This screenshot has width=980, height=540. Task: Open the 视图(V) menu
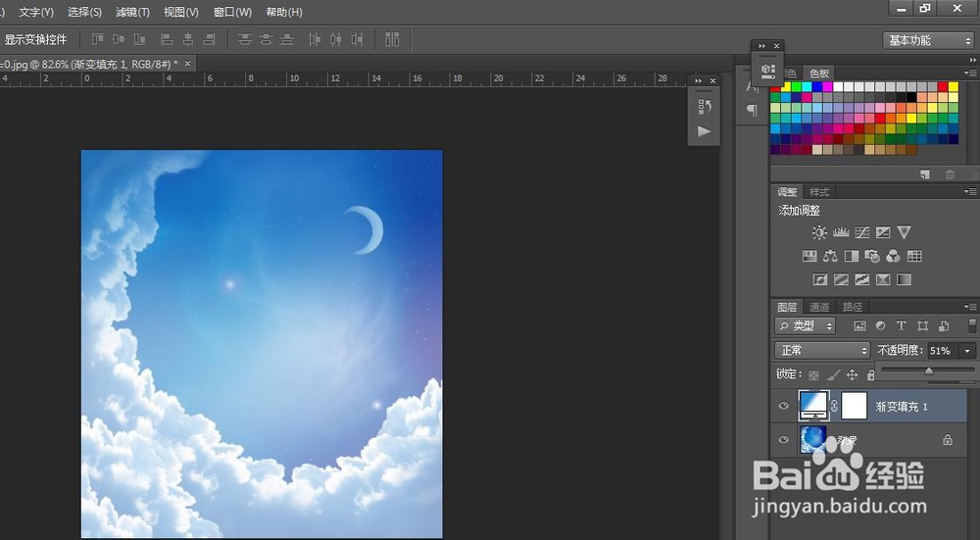181,12
